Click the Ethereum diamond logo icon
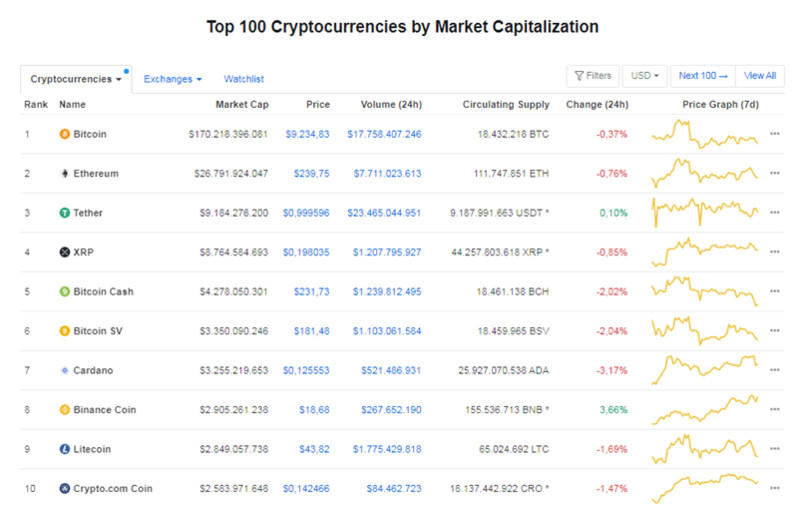Viewport: 798px width, 505px height. click(x=65, y=173)
